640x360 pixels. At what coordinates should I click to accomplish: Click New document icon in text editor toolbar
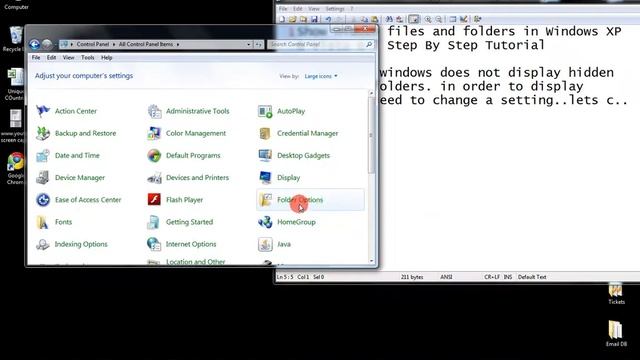[x=282, y=19]
